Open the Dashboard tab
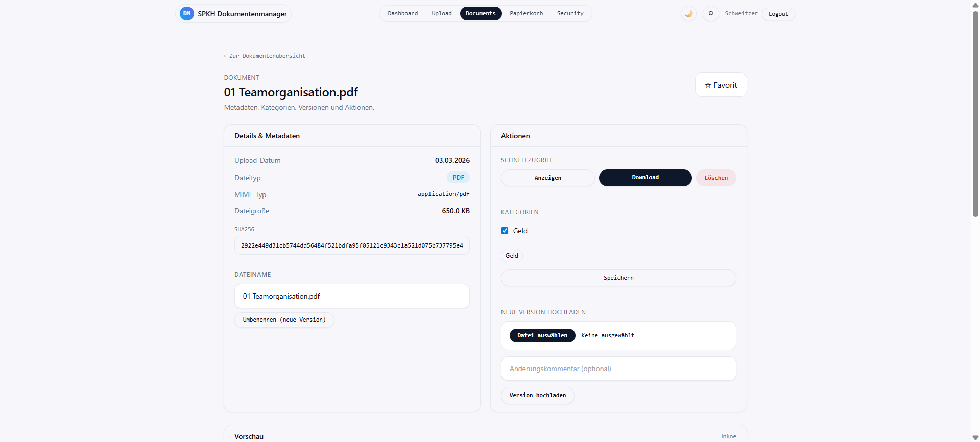The height and width of the screenshot is (442, 980). (402, 14)
